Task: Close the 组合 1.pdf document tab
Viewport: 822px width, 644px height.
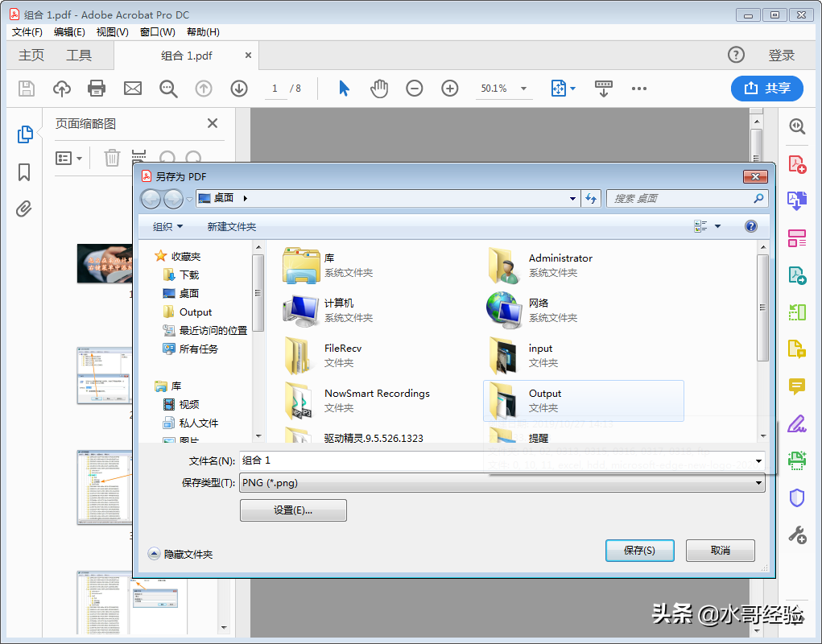Action: click(249, 55)
